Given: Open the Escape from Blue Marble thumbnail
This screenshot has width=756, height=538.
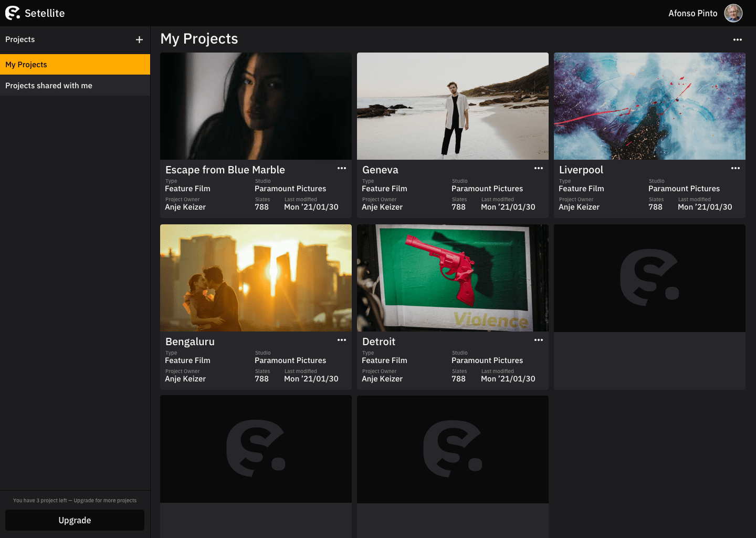Looking at the screenshot, I should point(256,106).
